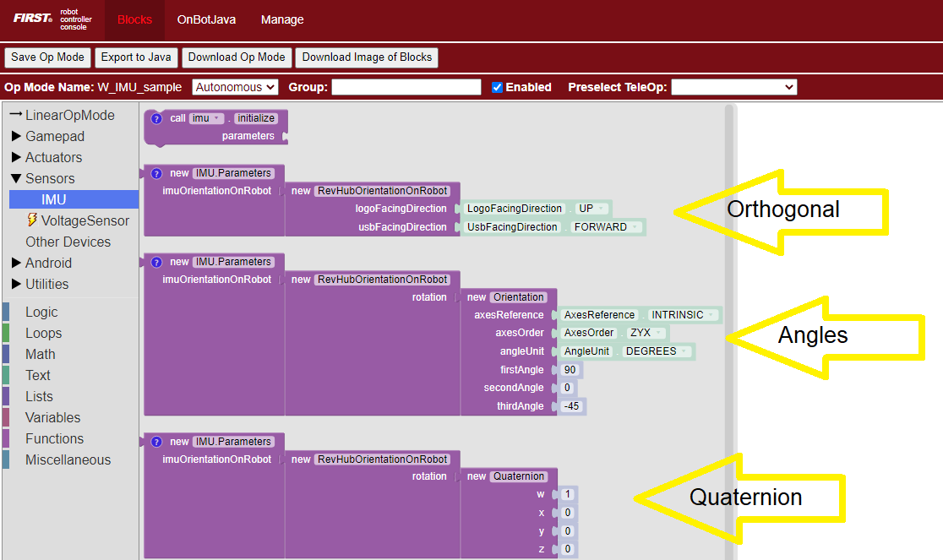The height and width of the screenshot is (560, 943).
Task: Click help icon on Angles IMU.Parameters block
Action: [156, 262]
